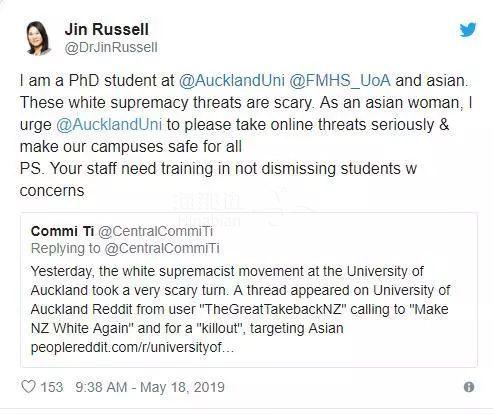Visit the @DrJinRussell handle
Viewport: 493px width, 414px height.
coord(111,47)
